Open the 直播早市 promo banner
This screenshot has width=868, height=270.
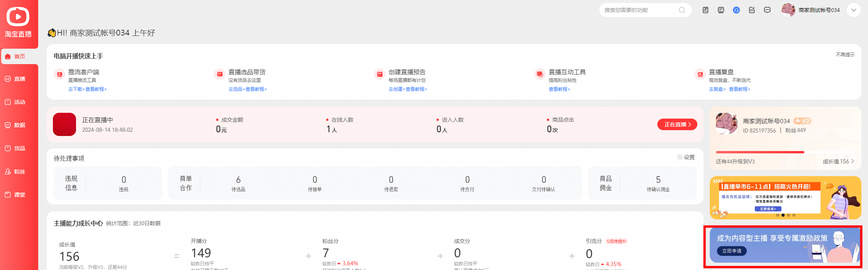tap(785, 198)
